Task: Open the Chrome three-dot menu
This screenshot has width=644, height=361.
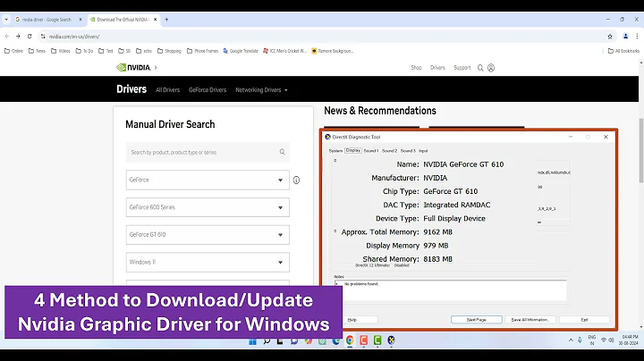Action: point(637,37)
